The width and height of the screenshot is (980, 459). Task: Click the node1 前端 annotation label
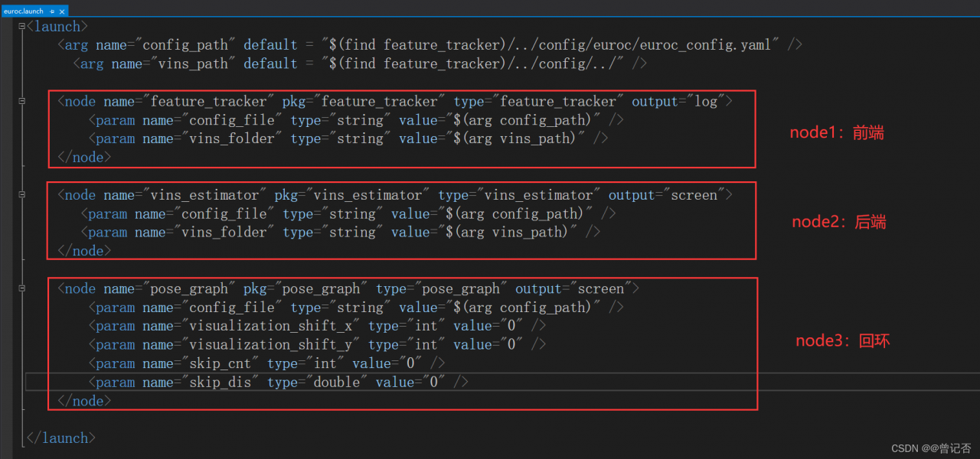(836, 133)
